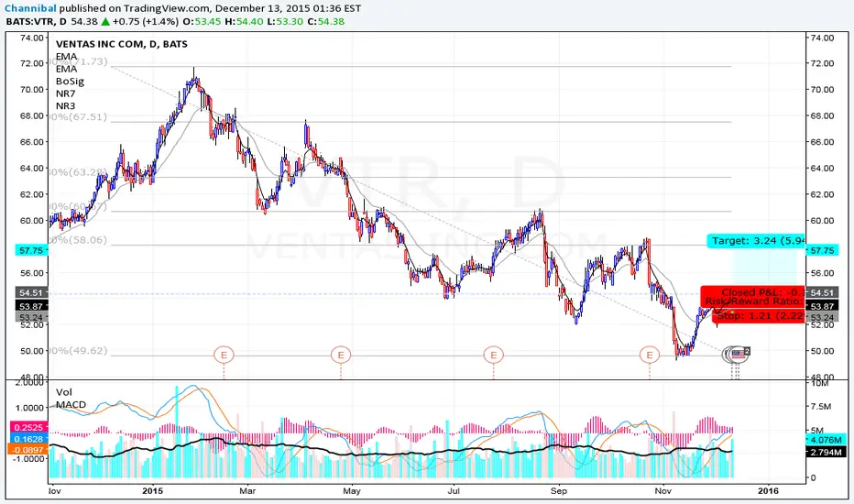This screenshot has width=854, height=504.
Task: Click the pink 0.2525 MACD histogram value tag
Action: (29, 428)
